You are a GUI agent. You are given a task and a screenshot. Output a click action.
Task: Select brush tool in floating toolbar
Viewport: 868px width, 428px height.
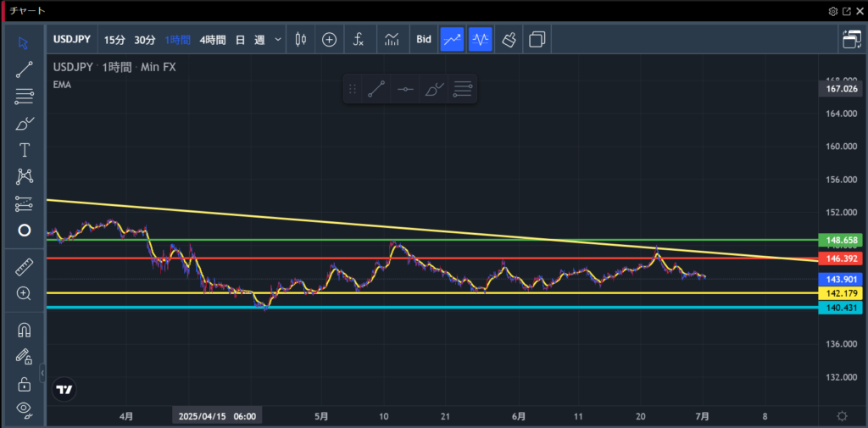click(x=434, y=89)
